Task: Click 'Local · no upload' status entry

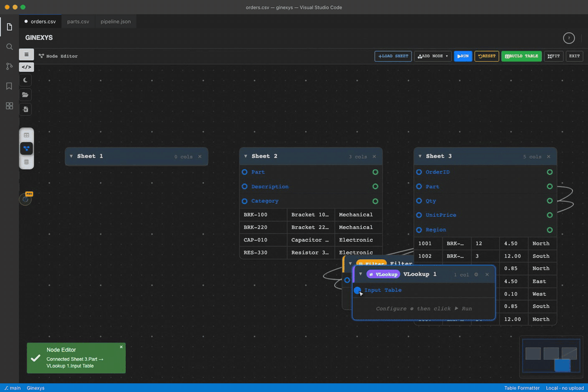Action: click(x=564, y=388)
